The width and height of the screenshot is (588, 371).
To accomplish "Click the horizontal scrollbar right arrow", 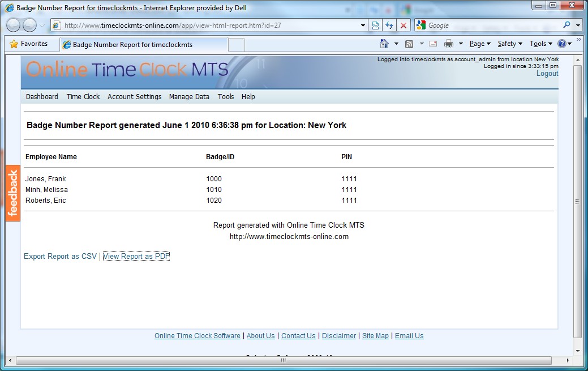I will [568, 360].
